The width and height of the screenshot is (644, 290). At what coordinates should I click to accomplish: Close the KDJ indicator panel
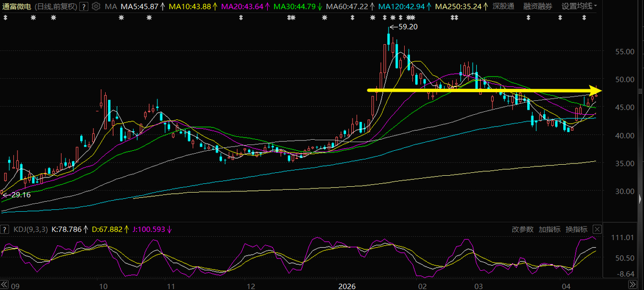click(598, 229)
